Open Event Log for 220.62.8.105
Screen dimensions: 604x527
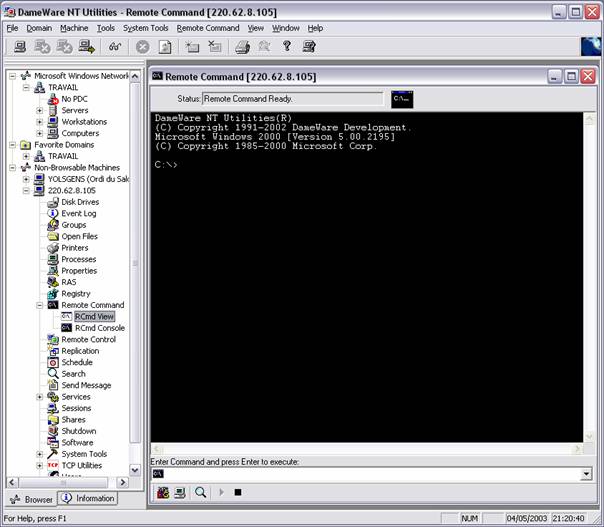(79, 213)
